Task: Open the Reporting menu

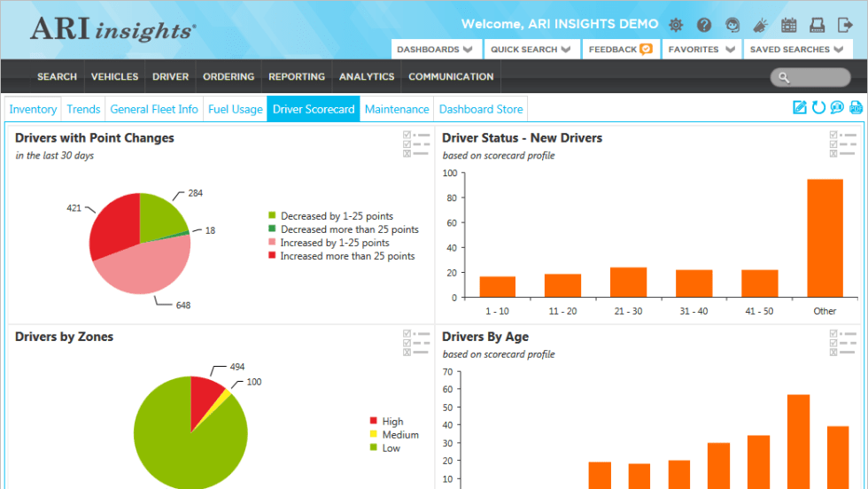Action: [296, 77]
